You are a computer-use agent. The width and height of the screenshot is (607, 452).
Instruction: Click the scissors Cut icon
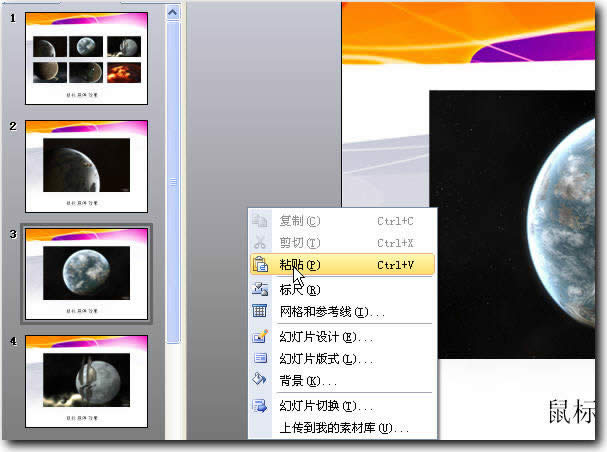260,242
